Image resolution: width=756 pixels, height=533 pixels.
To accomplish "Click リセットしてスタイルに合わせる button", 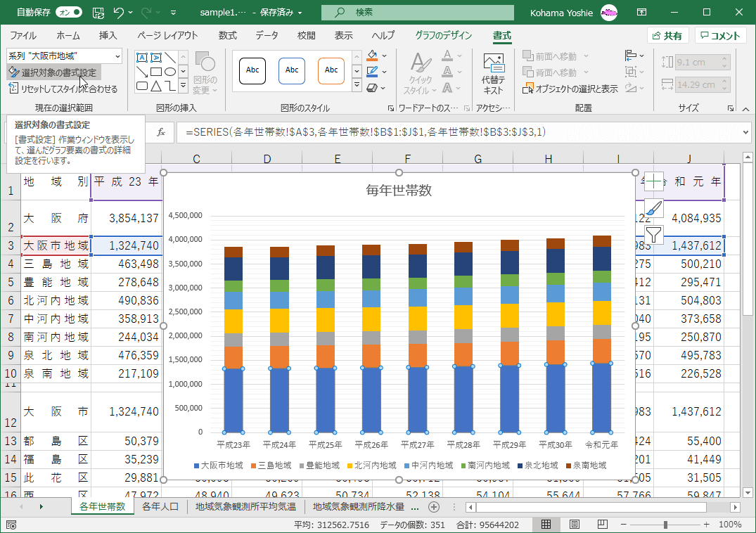I will (x=63, y=89).
